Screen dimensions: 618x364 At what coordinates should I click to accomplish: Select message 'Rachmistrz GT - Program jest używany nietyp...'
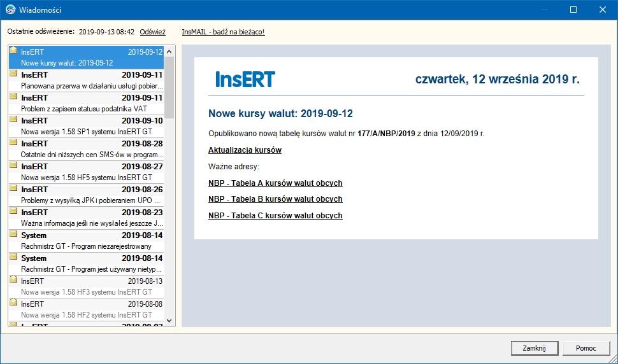(86, 263)
